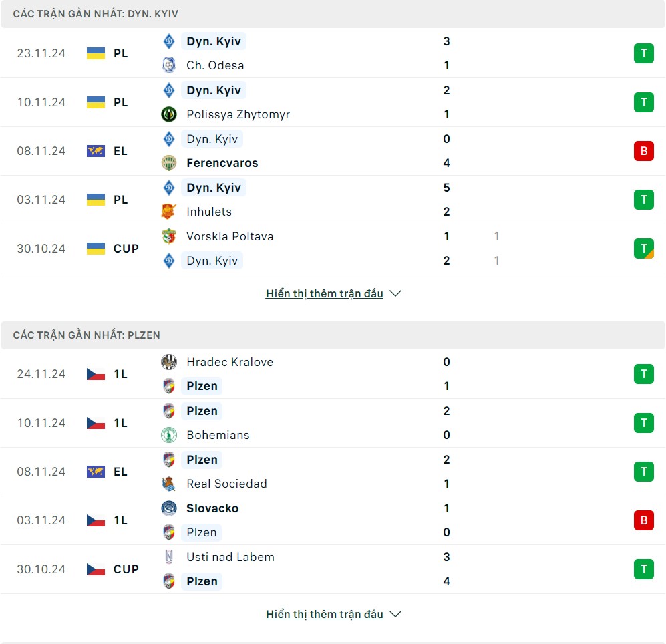
Task: Click the Slovacko club crest
Action: coord(168,508)
